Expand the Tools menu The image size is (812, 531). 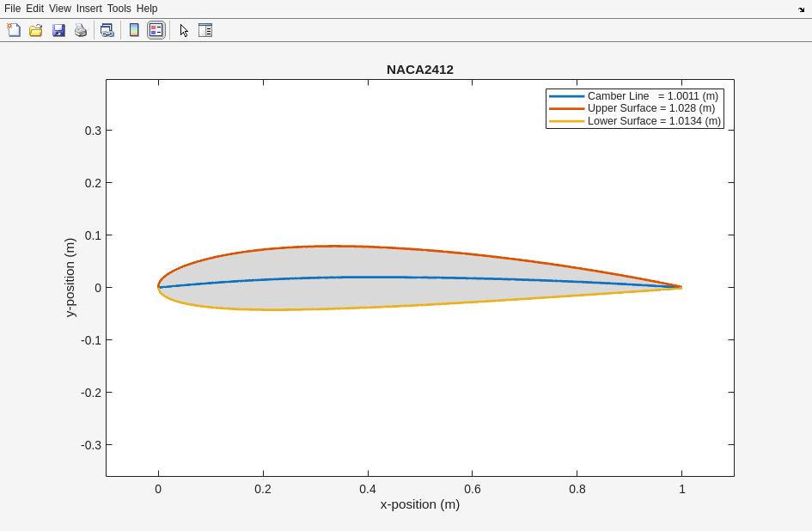[x=119, y=9]
